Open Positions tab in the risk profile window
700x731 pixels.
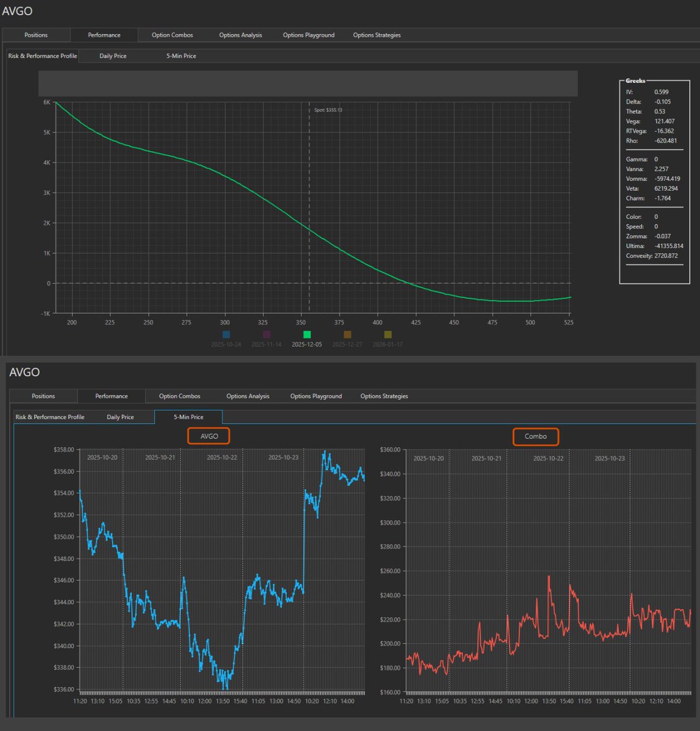(36, 35)
